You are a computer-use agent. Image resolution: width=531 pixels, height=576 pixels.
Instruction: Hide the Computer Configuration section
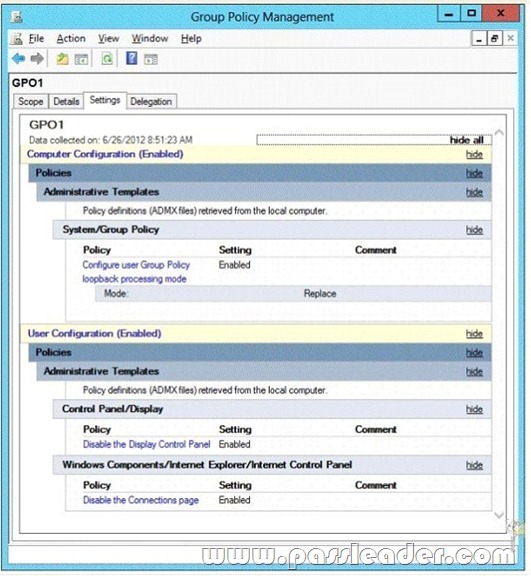tap(474, 154)
